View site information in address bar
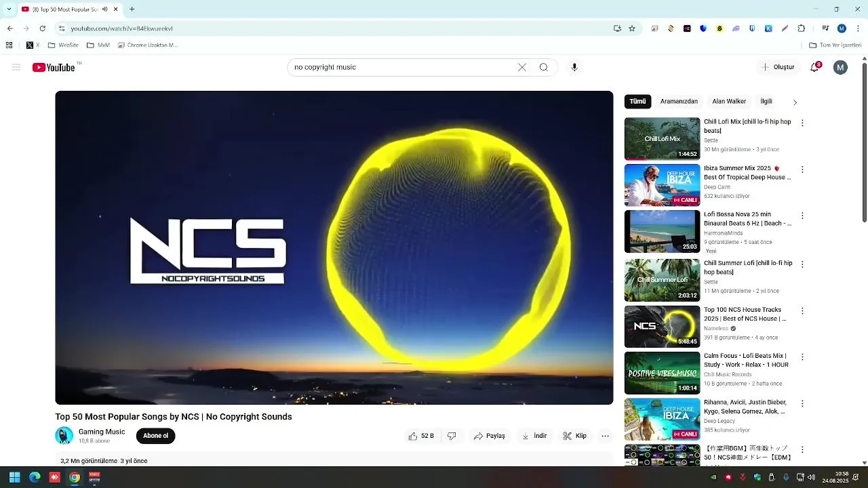 pos(61,28)
